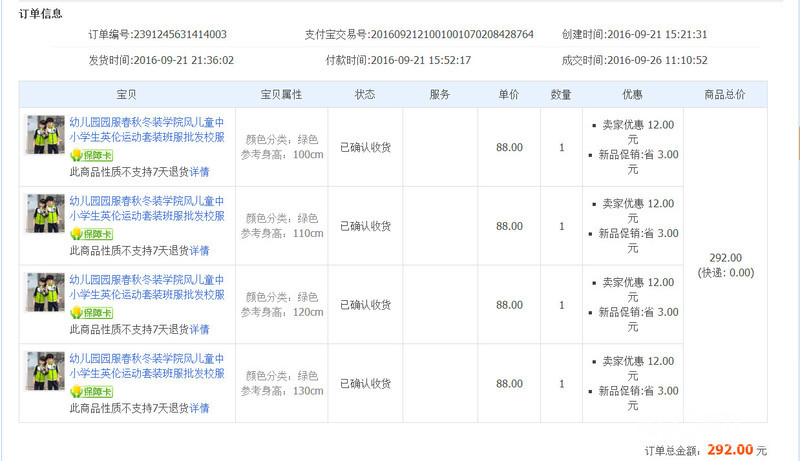
Task: Click the 292.00 order total amount
Action: (729, 450)
